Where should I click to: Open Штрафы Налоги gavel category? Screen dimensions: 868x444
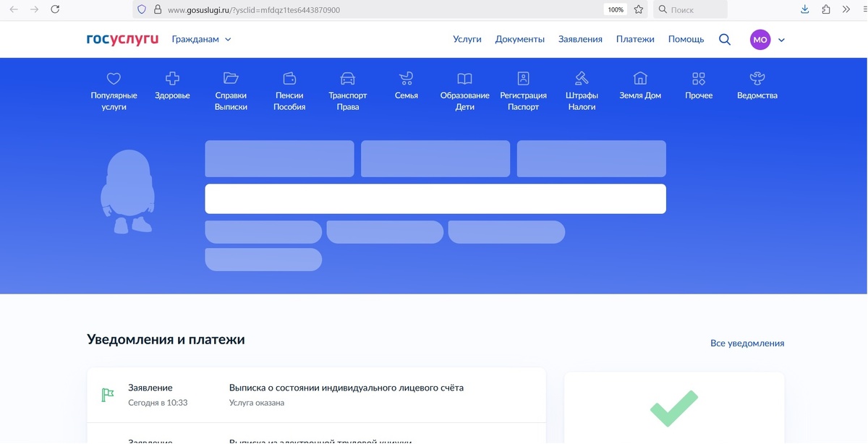tap(582, 91)
